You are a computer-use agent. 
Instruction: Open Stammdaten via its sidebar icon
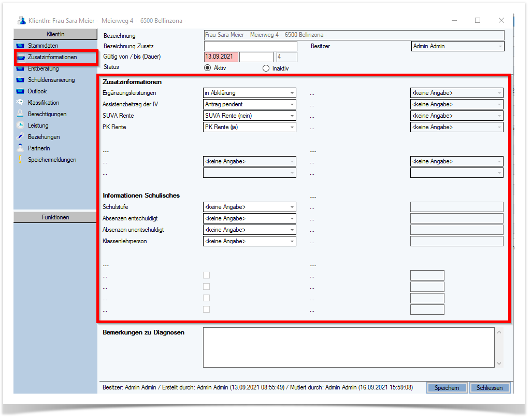20,46
